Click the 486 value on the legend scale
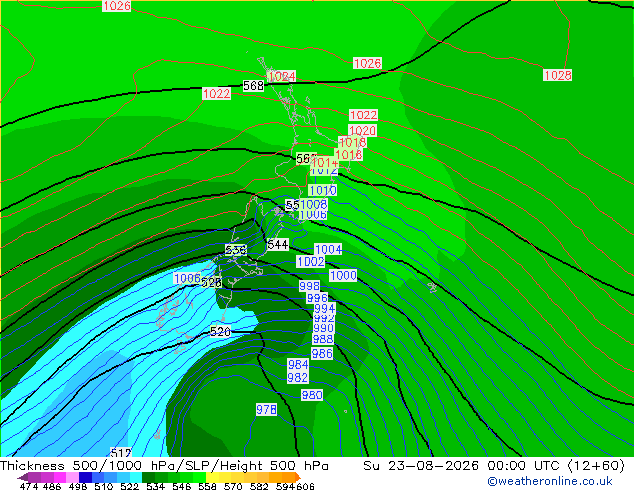The height and width of the screenshot is (490, 634). (52, 486)
